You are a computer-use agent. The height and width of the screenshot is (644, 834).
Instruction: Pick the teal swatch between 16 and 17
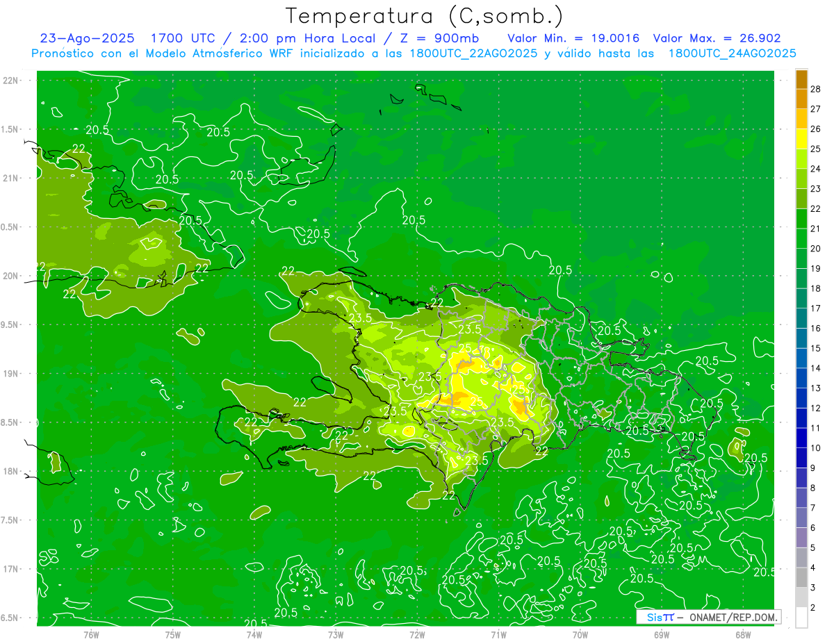[801, 318]
